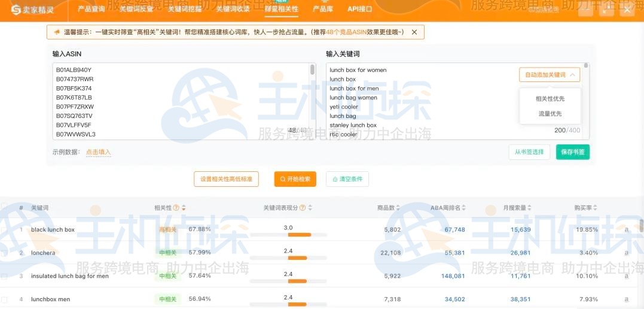This screenshot has width=644, height=309.
Task: Click ABA rank 148,081 link
Action: [453, 275]
